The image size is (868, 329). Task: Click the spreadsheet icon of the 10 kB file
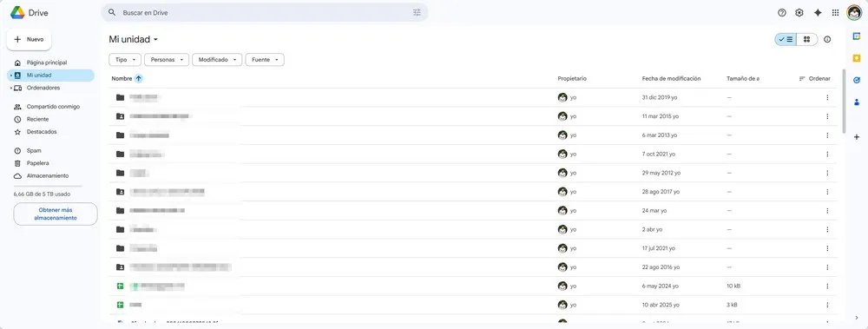pos(120,286)
